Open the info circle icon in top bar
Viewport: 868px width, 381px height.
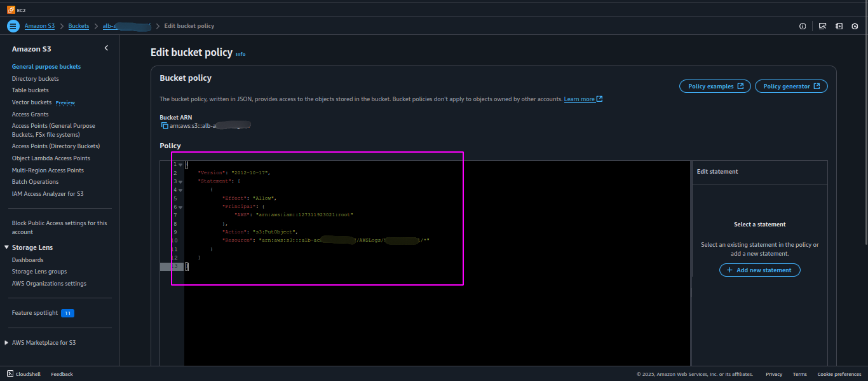[803, 26]
